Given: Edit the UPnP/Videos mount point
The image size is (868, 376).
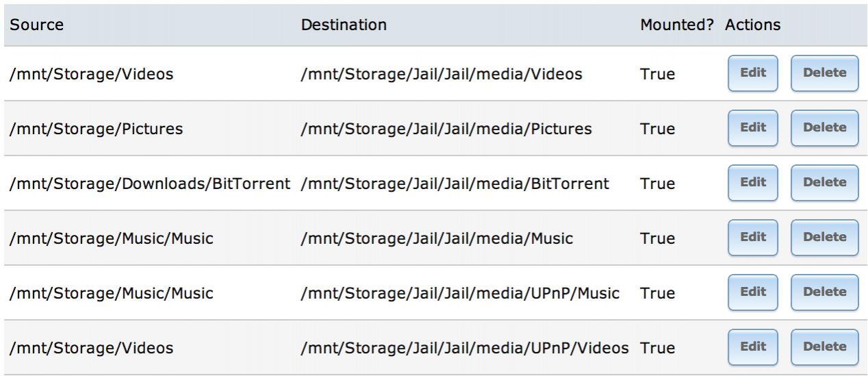Looking at the screenshot, I should (x=753, y=347).
